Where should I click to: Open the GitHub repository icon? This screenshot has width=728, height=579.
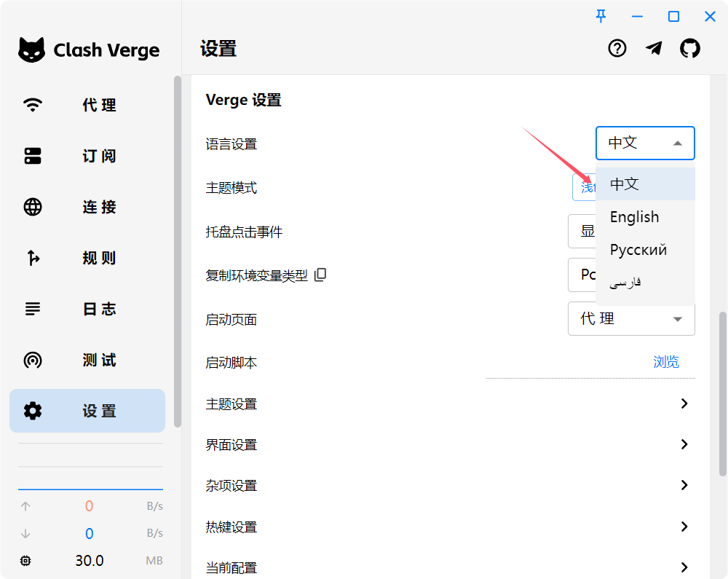689,49
